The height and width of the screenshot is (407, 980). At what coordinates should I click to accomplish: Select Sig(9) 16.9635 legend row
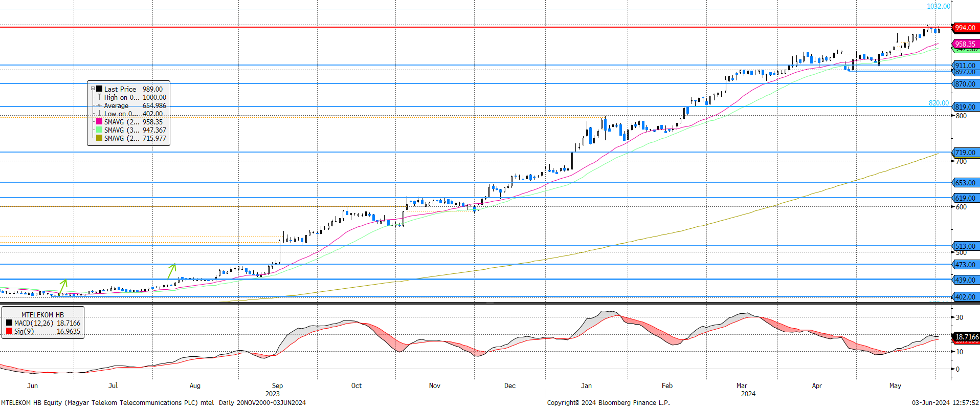click(43, 331)
